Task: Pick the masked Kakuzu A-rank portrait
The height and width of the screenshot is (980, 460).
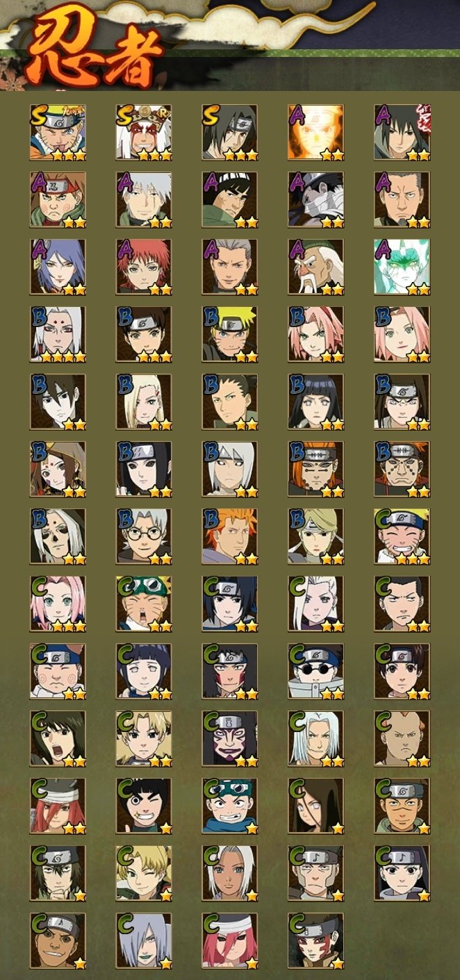Action: pyautogui.click(x=315, y=199)
